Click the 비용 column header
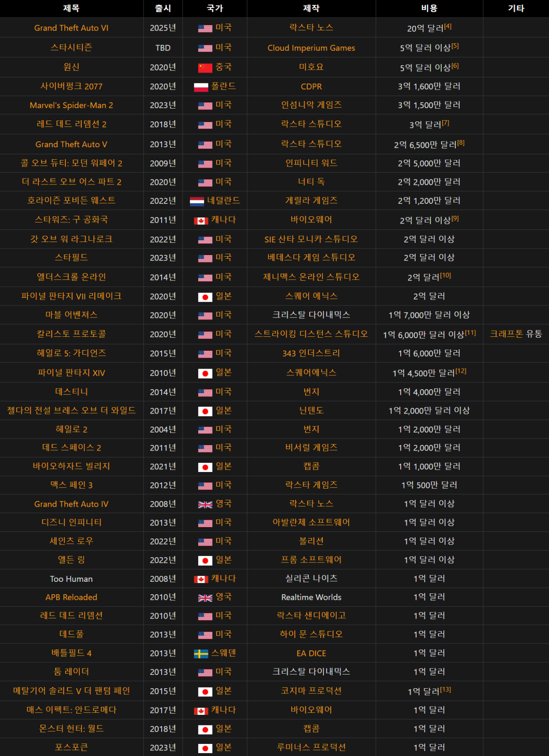The width and height of the screenshot is (549, 756). click(429, 8)
